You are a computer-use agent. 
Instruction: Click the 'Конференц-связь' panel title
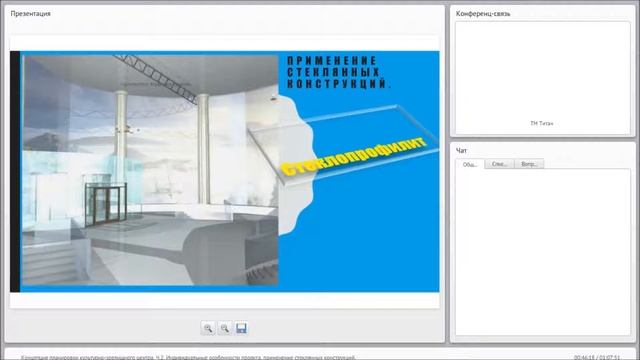(x=483, y=13)
